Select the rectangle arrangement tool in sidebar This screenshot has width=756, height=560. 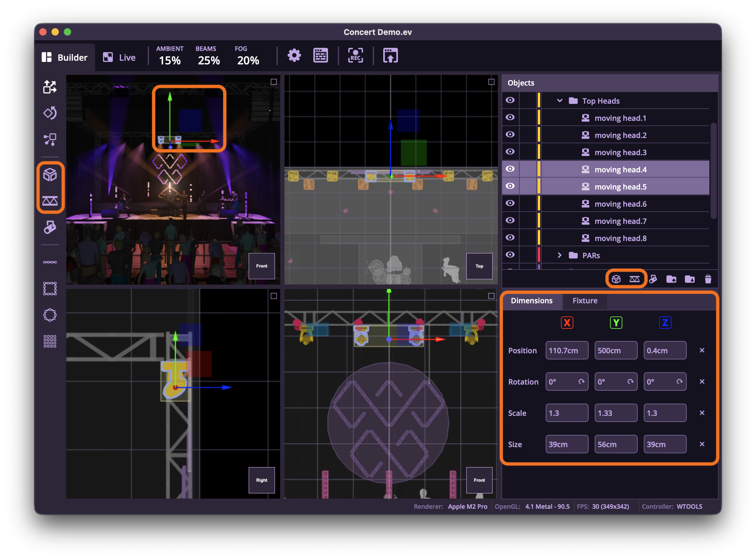(x=50, y=289)
